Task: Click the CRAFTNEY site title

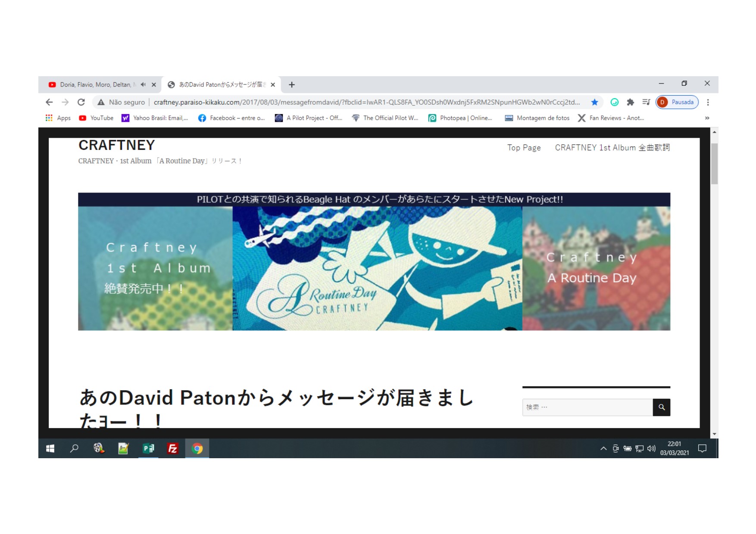Action: 116,145
